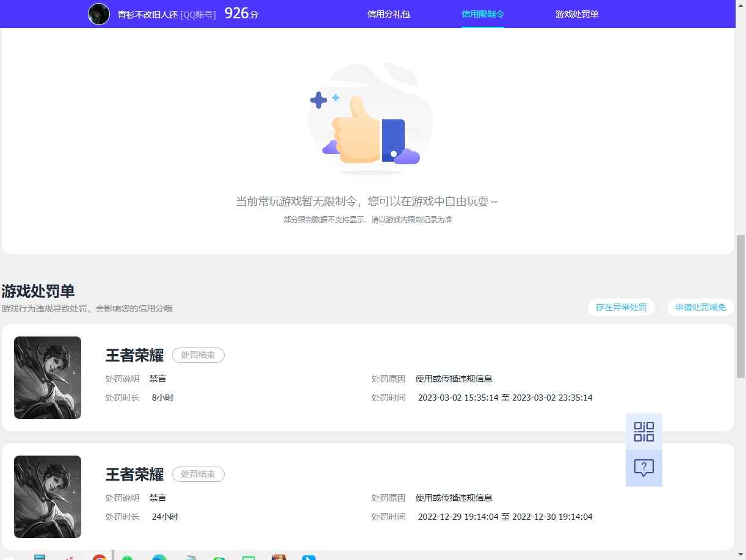Click the 当前常玩游戏暂无限制令 message
746x560 pixels.
tap(367, 201)
